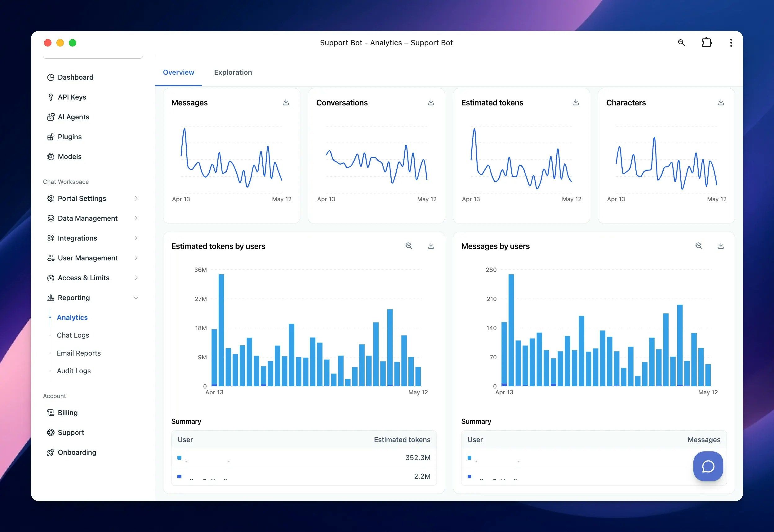Screen dimensions: 774x532
Task: Download Messages by users data
Action: coord(721,246)
